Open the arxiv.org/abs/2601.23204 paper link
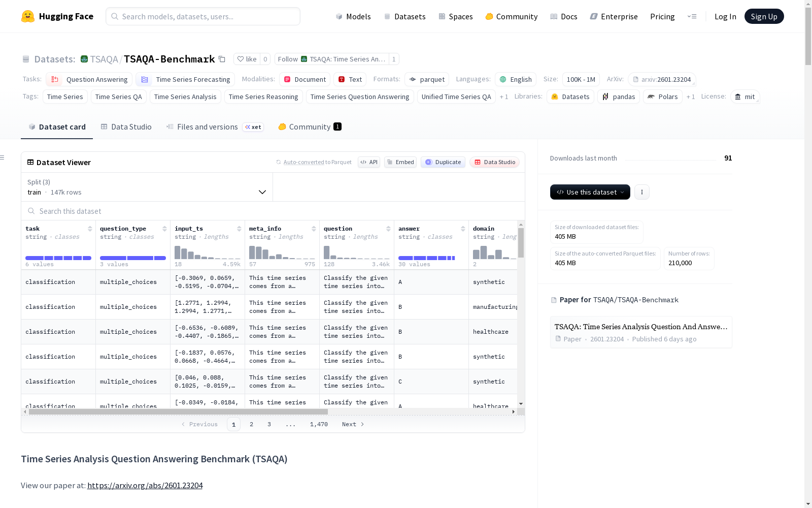 (145, 485)
